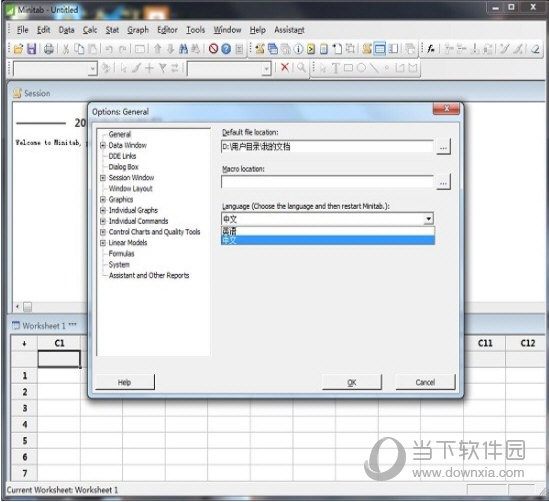
Task: Click the Default file location field
Action: 327,147
